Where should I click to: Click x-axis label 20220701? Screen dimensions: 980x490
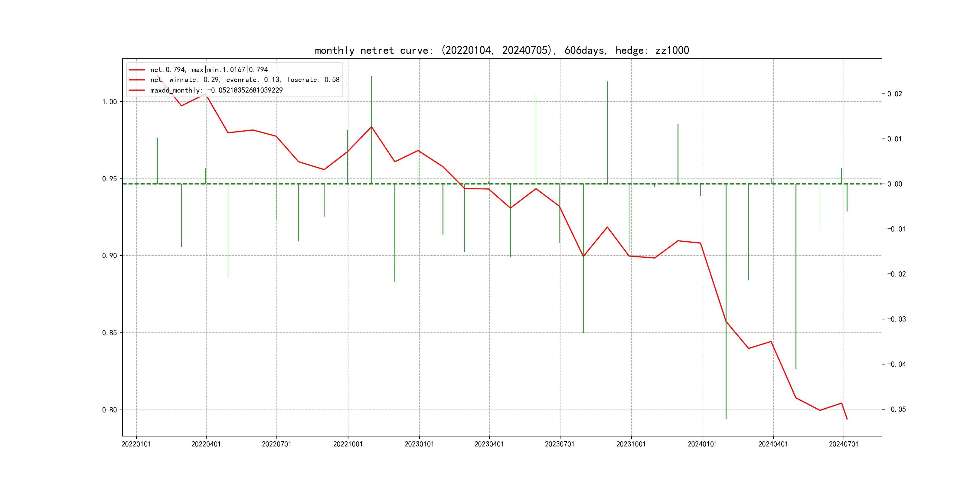(276, 444)
